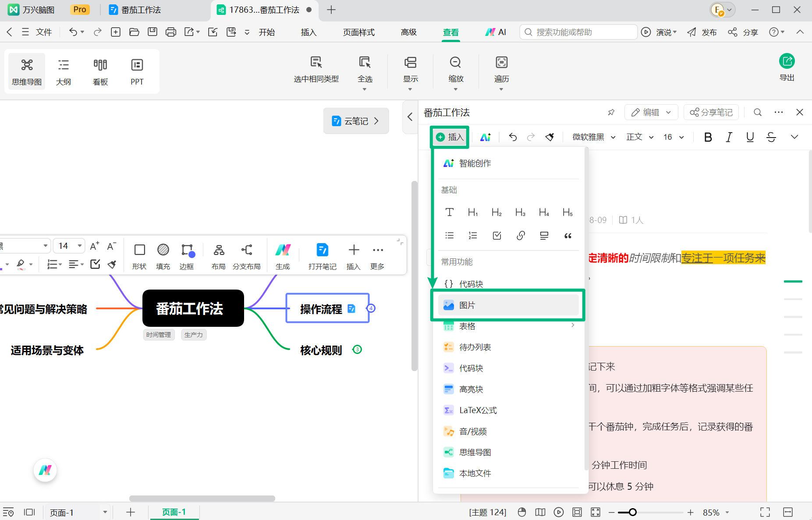
Task: Search within the notes panel
Action: (x=757, y=113)
